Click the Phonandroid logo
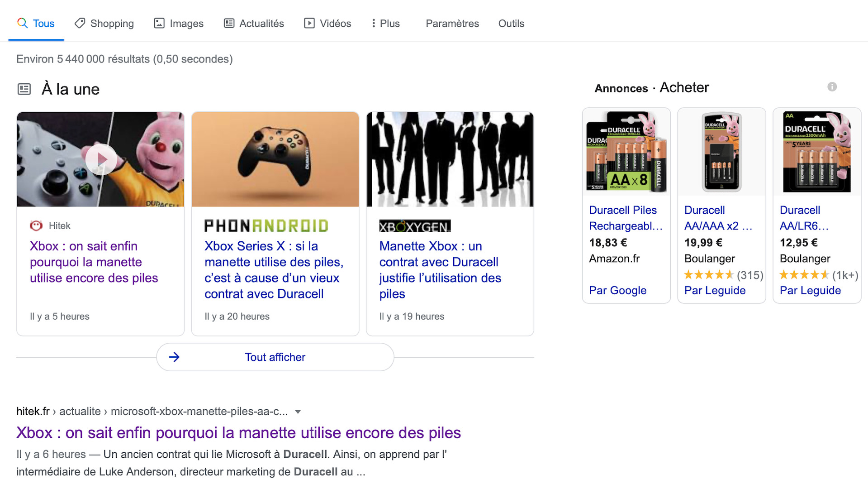Image resolution: width=868 pixels, height=489 pixels. pos(266,225)
